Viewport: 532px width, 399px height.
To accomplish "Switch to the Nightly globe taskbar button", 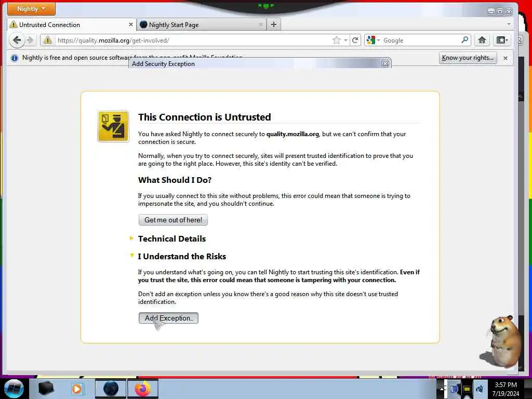I will click(110, 389).
